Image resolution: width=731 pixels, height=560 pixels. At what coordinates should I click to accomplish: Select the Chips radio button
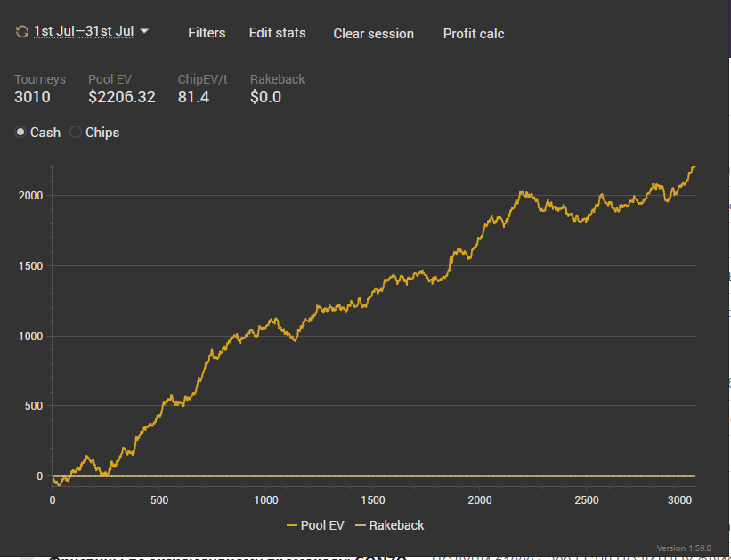(x=77, y=132)
